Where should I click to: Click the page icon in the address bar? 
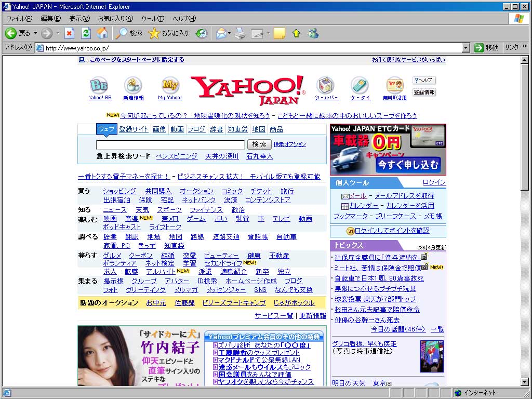pyautogui.click(x=39, y=48)
